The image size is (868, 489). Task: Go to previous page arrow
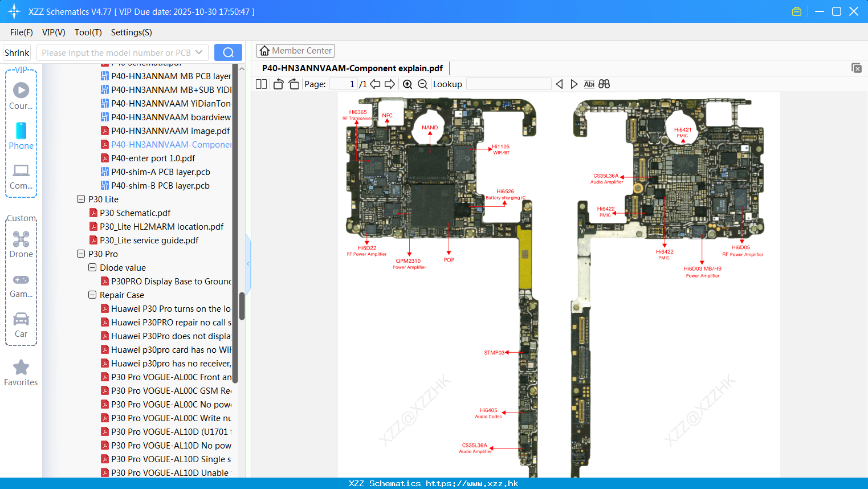(x=375, y=84)
